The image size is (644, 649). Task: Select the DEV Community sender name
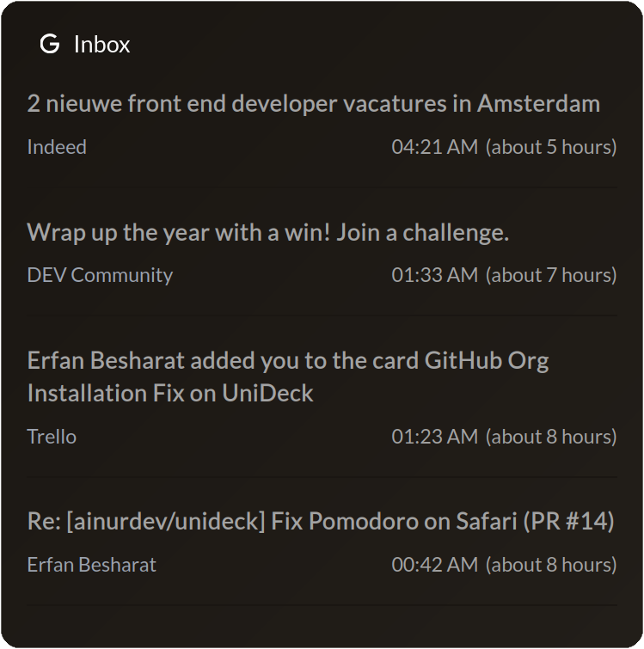pos(100,275)
